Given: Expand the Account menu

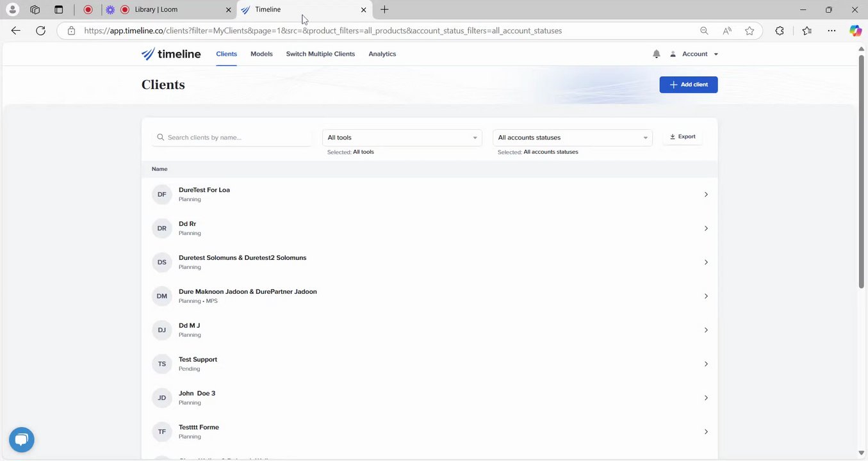Looking at the screenshot, I should click(x=694, y=54).
